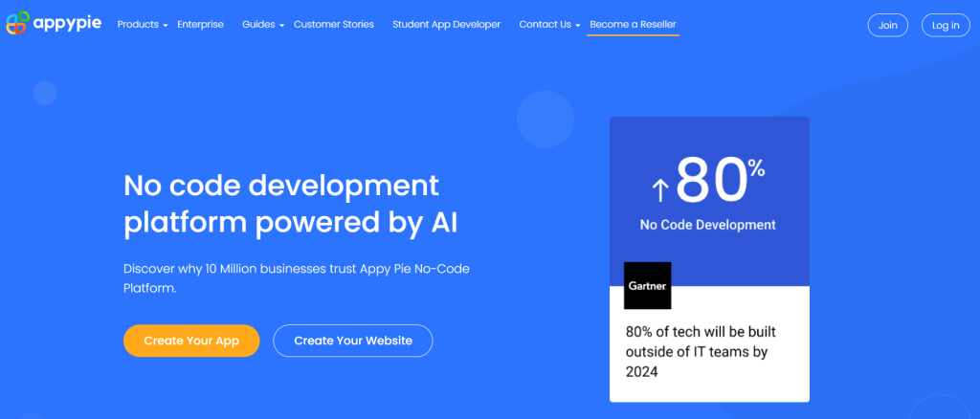The width and height of the screenshot is (980, 419).
Task: Click the Become a Reseller link
Action: [x=633, y=24]
